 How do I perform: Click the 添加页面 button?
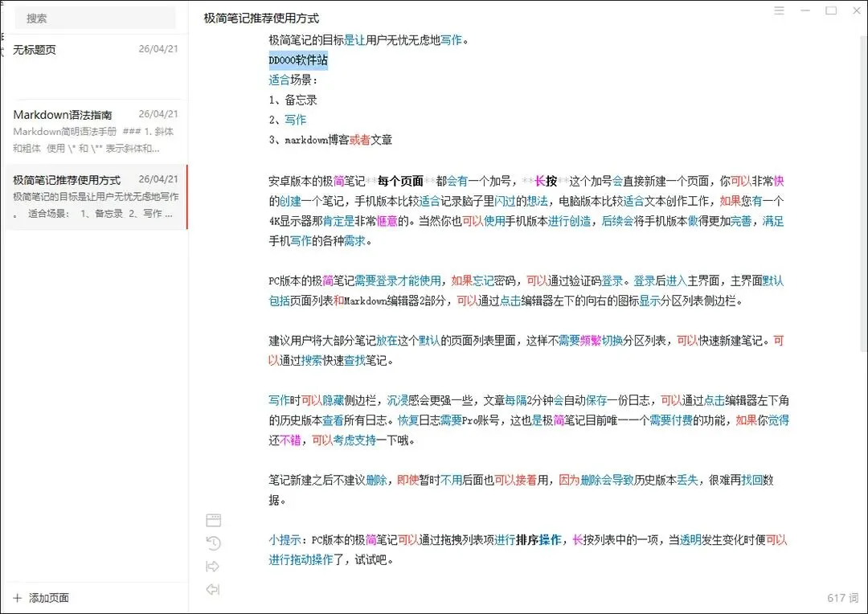click(x=41, y=598)
